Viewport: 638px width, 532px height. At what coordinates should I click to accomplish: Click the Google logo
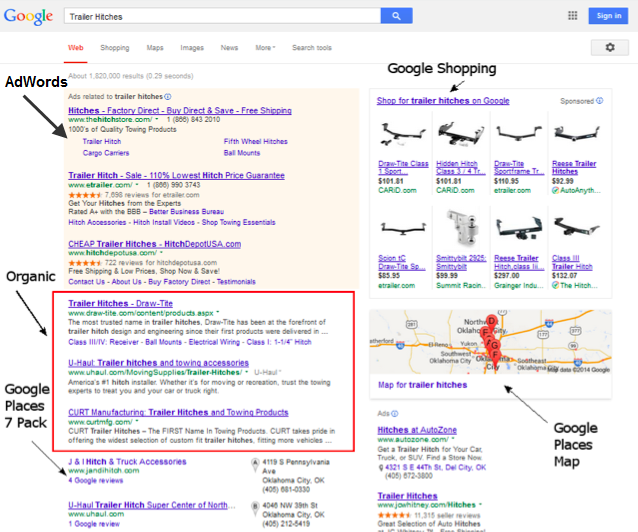coord(28,17)
